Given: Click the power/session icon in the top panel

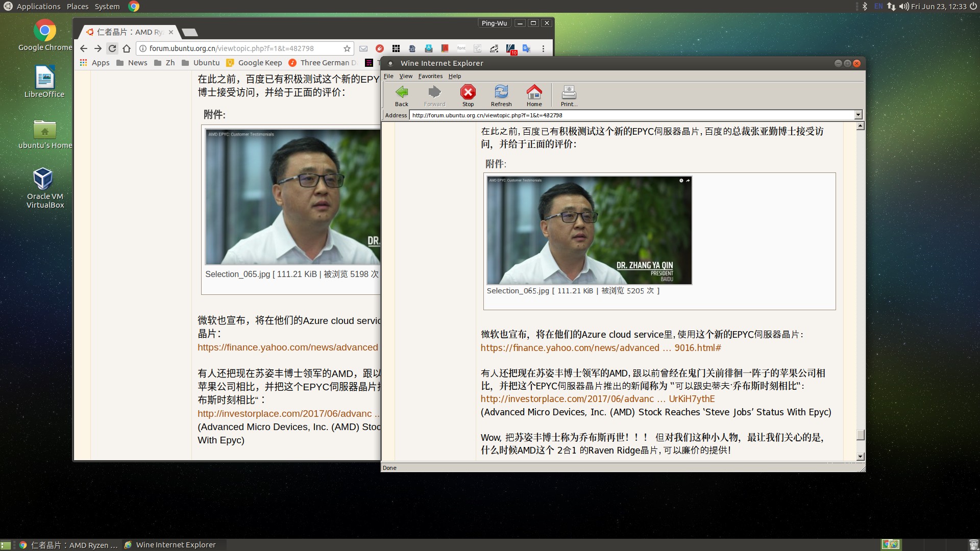Looking at the screenshot, I should [x=973, y=7].
